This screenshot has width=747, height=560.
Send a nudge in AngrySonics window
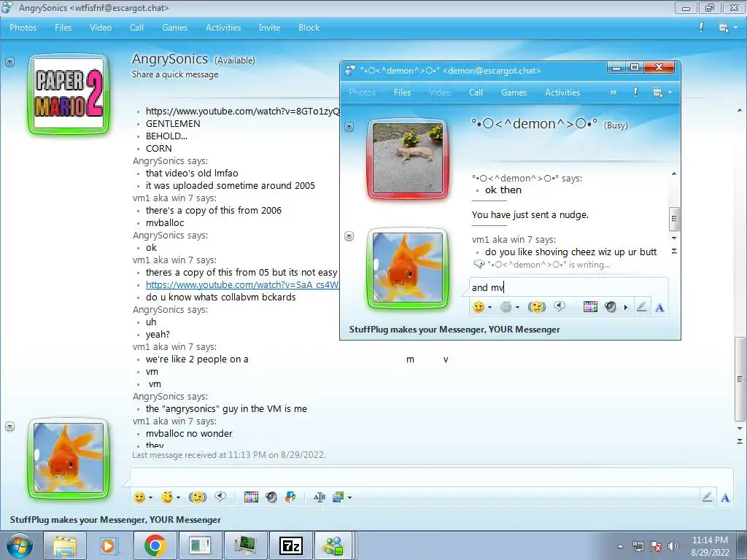click(197, 497)
